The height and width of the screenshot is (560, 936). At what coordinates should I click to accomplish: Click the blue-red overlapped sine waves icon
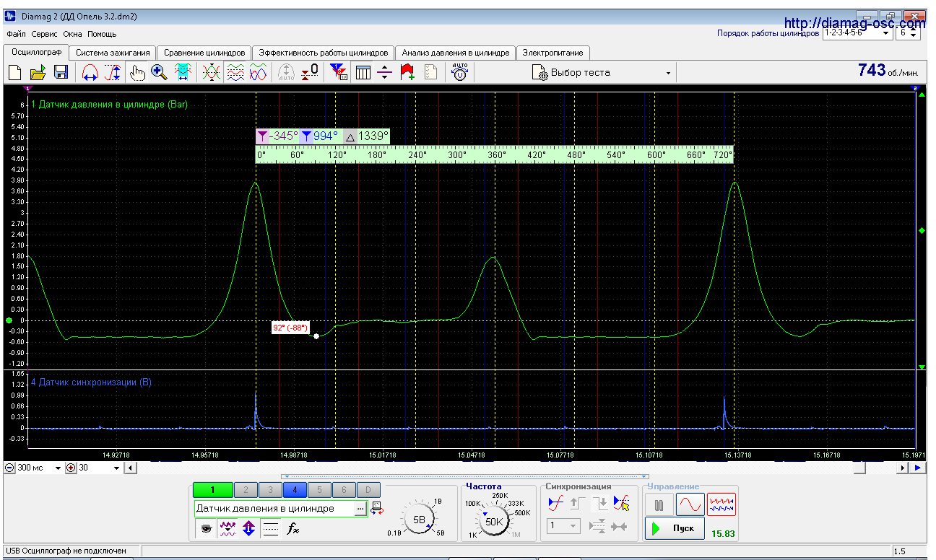pos(259,72)
